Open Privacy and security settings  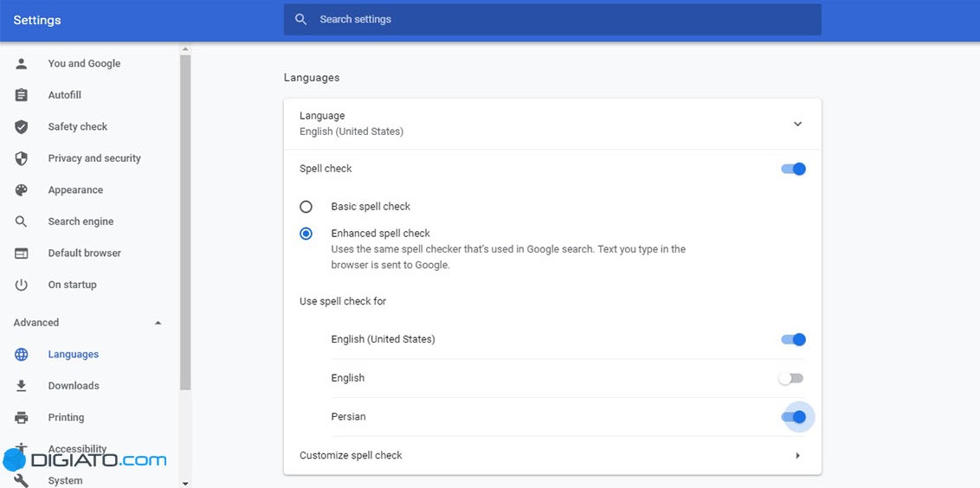tap(94, 158)
